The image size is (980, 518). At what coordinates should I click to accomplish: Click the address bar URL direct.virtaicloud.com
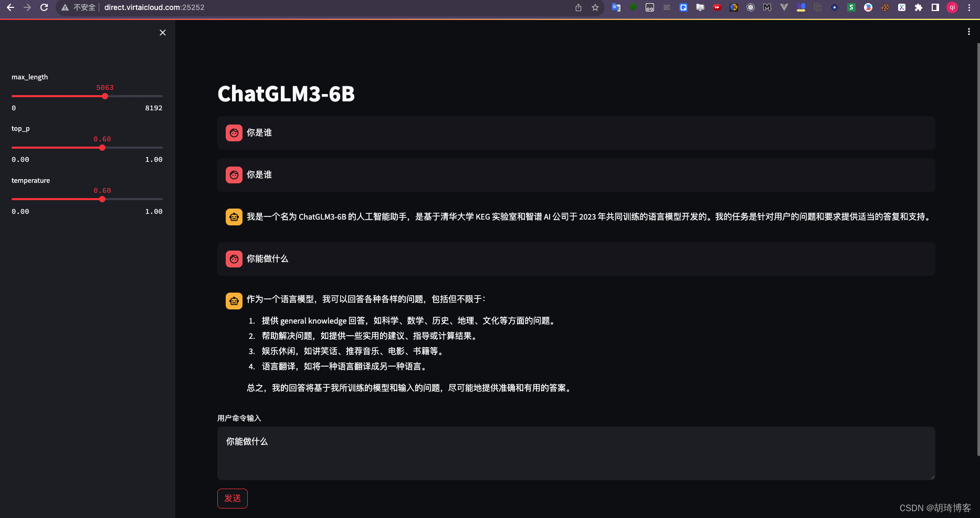154,7
